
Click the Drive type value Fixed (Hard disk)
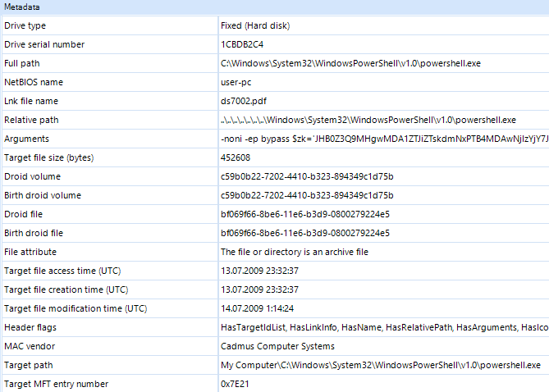(255, 25)
